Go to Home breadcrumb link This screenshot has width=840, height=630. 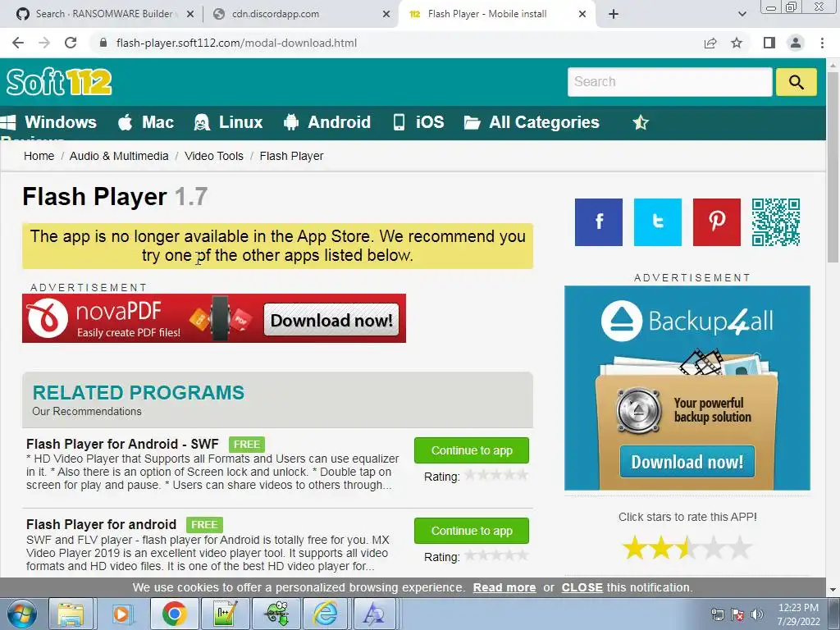[39, 156]
